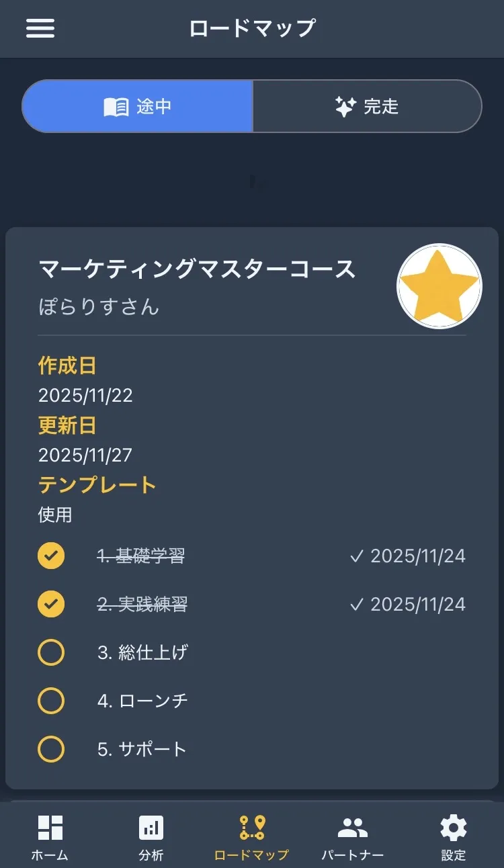The image size is (504, 868).
Task: Tap the gold star badge icon
Action: pyautogui.click(x=439, y=286)
